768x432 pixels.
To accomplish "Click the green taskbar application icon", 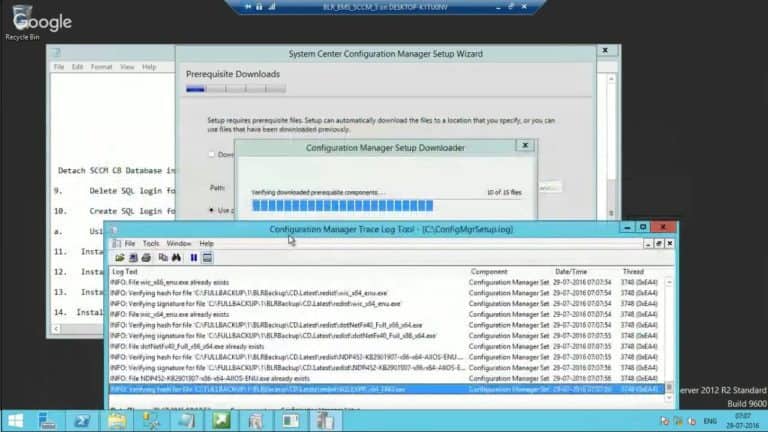I will point(221,421).
